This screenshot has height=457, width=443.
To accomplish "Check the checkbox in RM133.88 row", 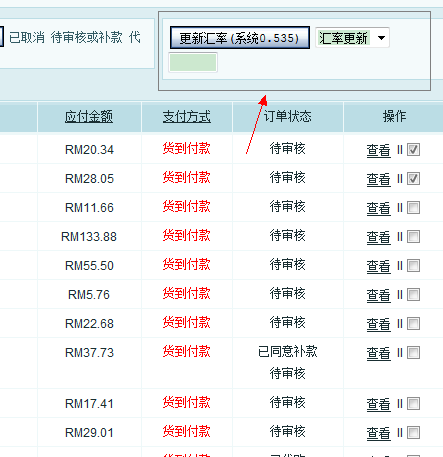I will point(413,237).
